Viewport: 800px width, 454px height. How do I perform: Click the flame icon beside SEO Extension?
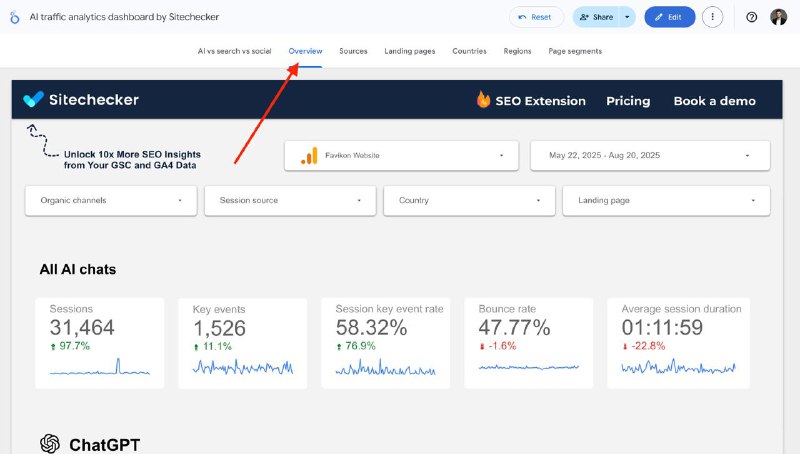point(483,99)
